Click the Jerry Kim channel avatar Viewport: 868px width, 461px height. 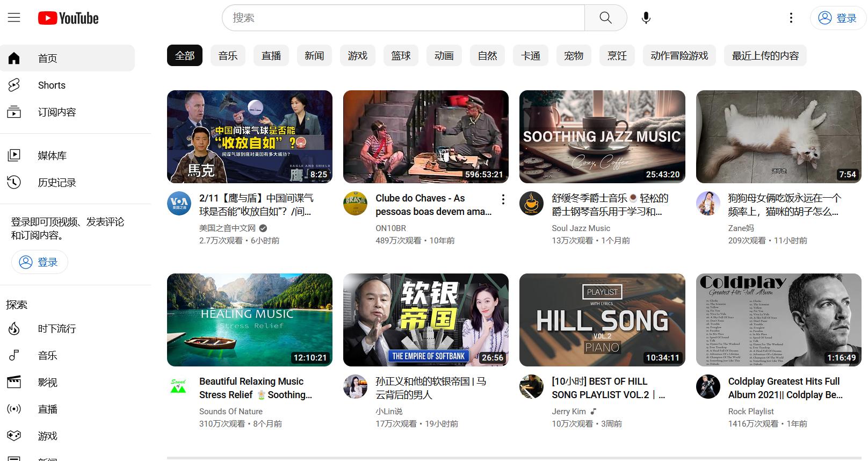(x=531, y=387)
